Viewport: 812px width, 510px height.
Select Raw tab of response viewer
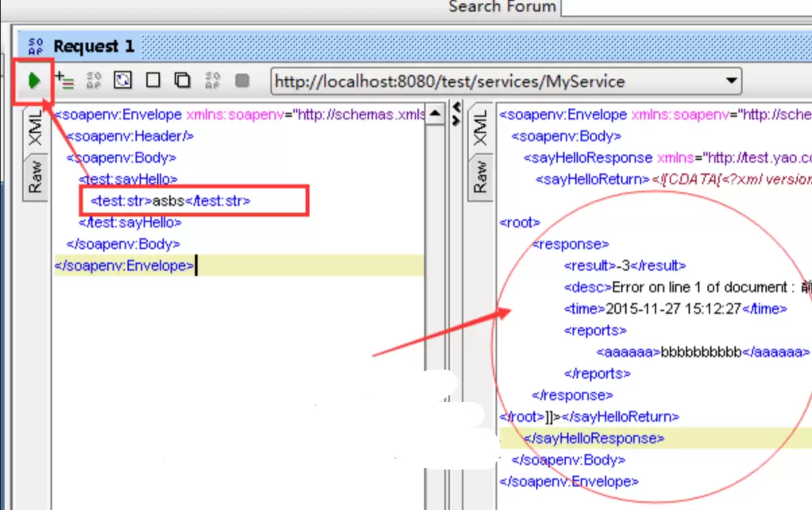coord(480,176)
